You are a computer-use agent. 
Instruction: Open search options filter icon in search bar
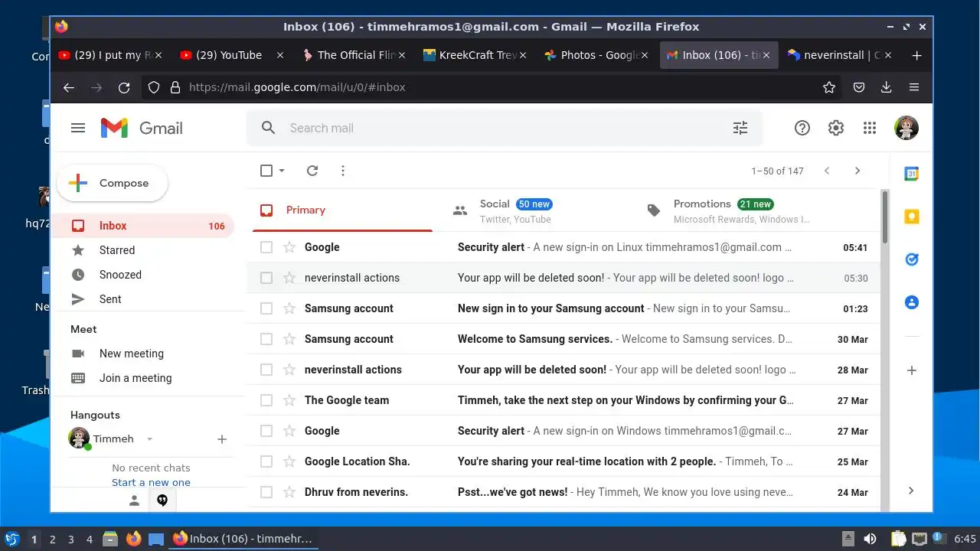[740, 128]
